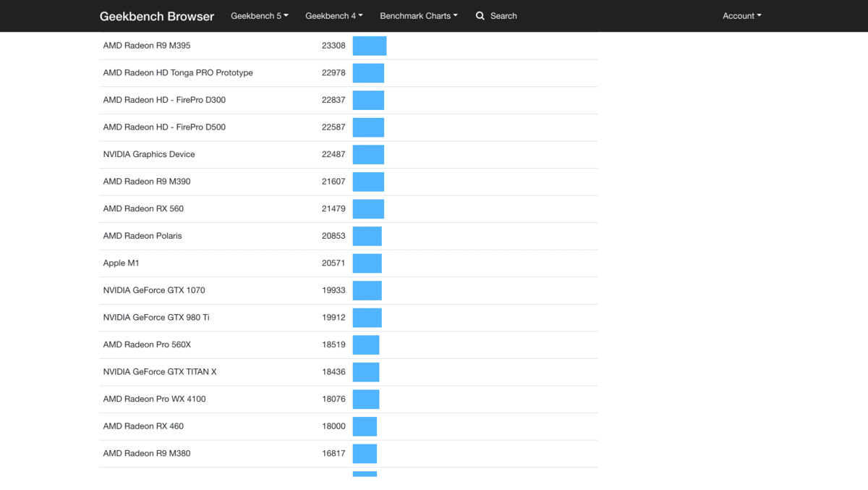Click the Radeon R9 M395 score bar
The height and width of the screenshot is (490, 868).
370,46
